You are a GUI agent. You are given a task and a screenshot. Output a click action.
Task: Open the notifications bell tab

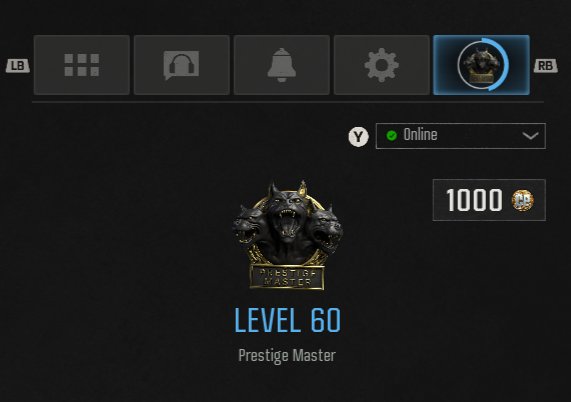coord(282,65)
